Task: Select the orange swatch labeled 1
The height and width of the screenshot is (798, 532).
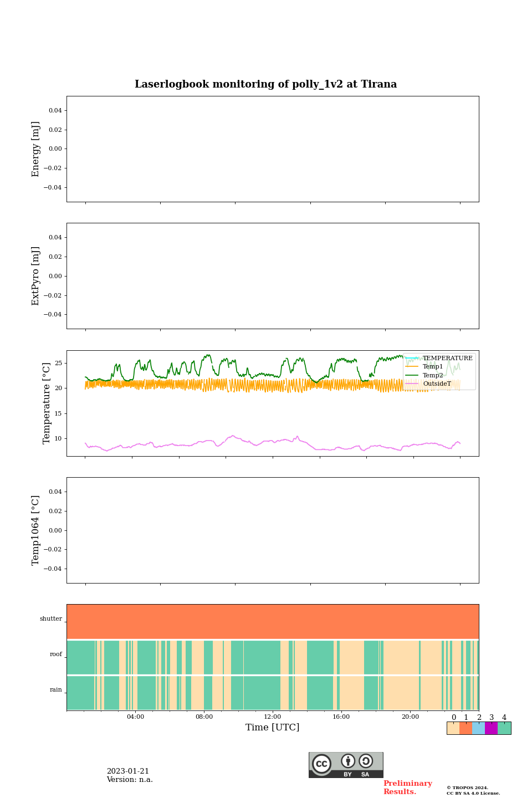Action: [466, 728]
